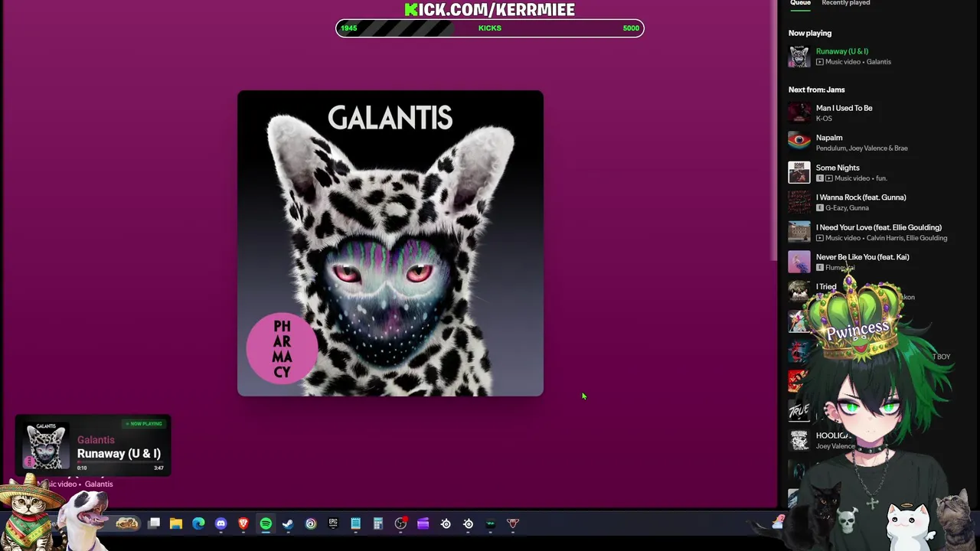Click the KICKS goal progress bar
This screenshot has width=980, height=551.
point(490,28)
